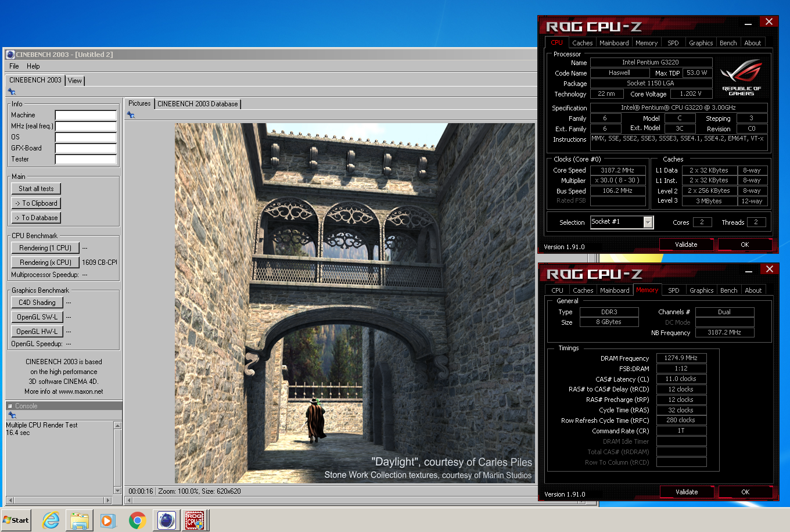Screen dimensions: 790x532
Task: Open the Windows Start button
Action: point(16,520)
